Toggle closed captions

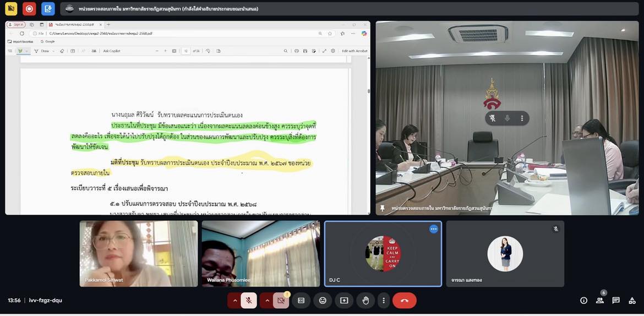pyautogui.click(x=301, y=301)
